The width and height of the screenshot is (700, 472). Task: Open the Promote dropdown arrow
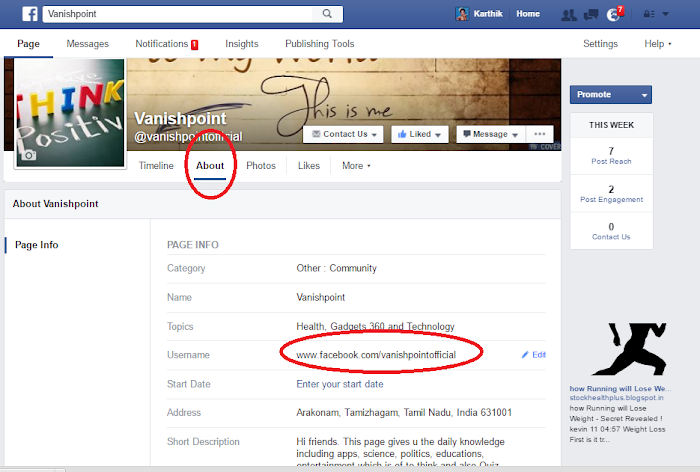coord(644,95)
